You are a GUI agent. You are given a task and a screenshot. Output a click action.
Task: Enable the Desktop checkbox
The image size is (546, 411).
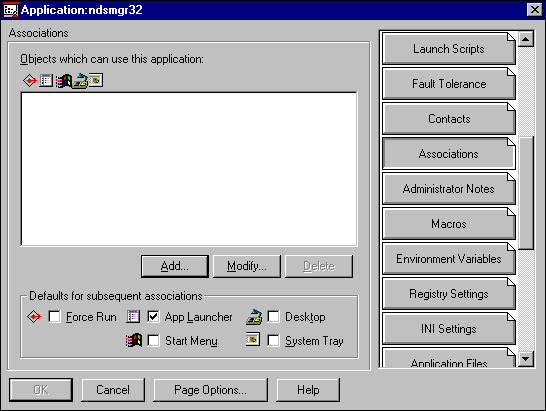pos(273,317)
